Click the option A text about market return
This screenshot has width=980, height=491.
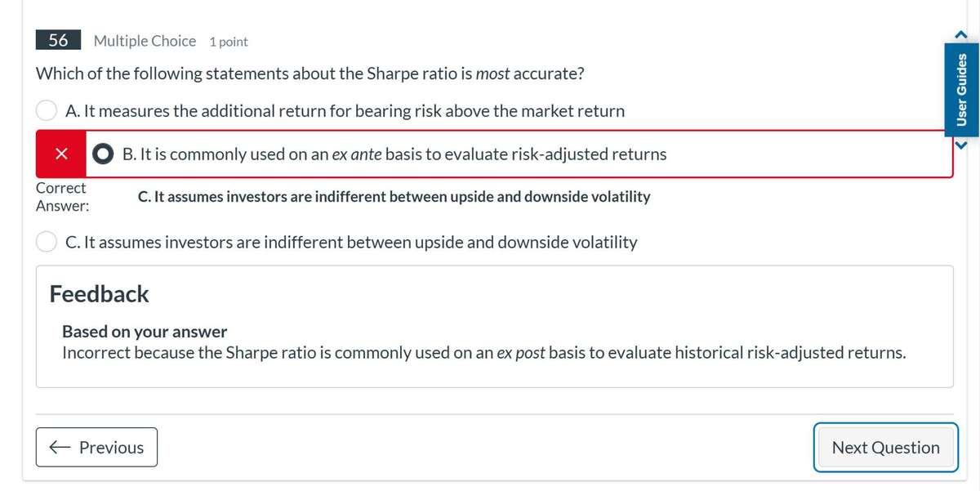coord(344,110)
